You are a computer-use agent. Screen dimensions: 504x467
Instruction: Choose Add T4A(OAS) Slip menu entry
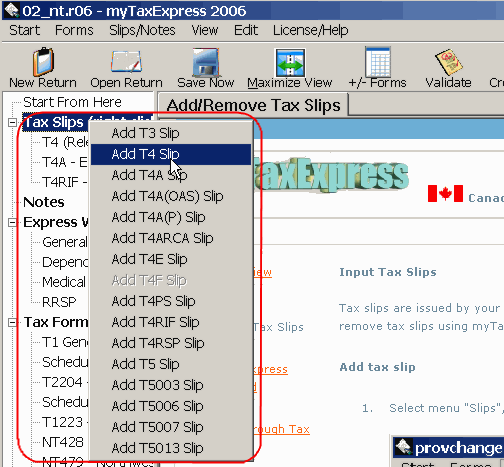tap(171, 196)
